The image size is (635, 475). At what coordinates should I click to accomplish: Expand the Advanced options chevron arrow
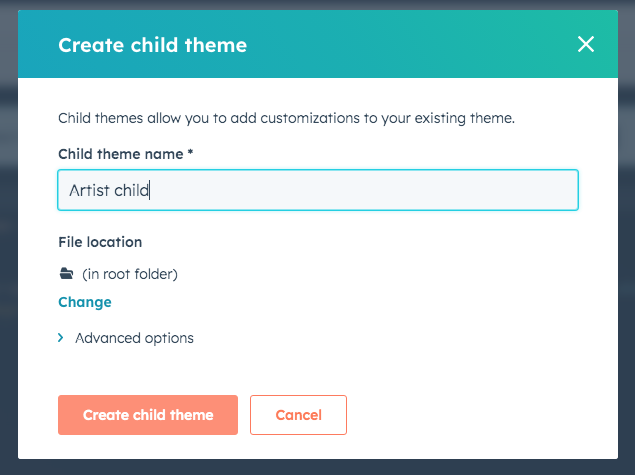[61, 338]
